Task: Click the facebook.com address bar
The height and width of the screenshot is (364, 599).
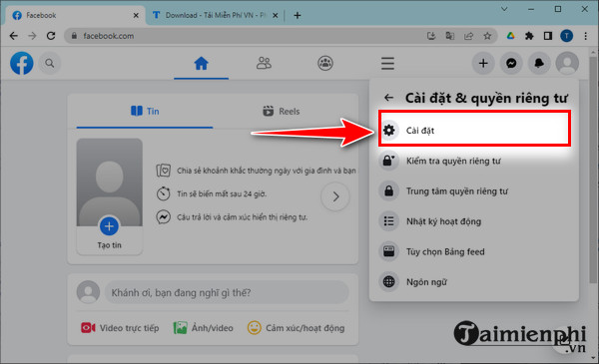Action: pos(281,36)
